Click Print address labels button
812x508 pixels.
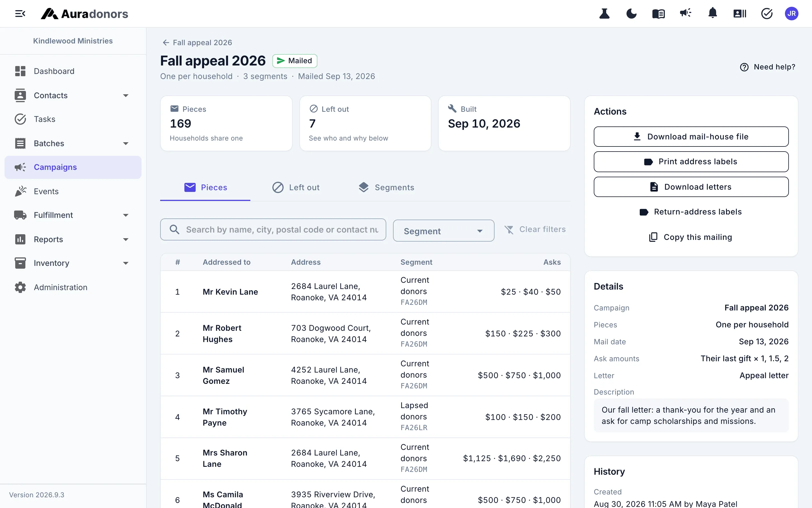[x=691, y=162]
